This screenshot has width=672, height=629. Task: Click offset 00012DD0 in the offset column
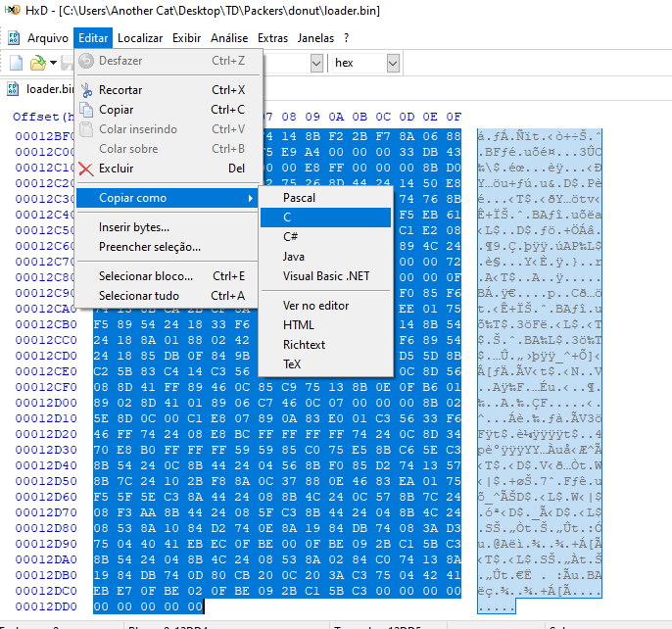[x=46, y=606]
